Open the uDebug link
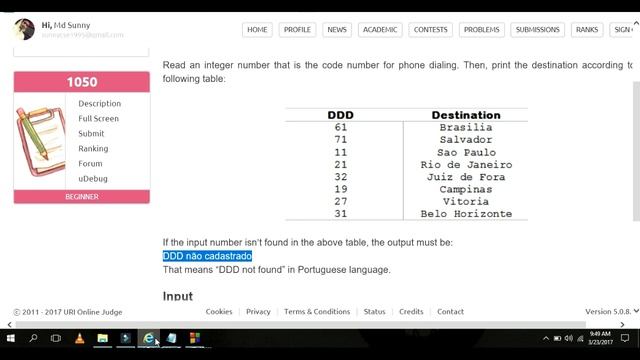The image size is (640, 360). point(93,179)
